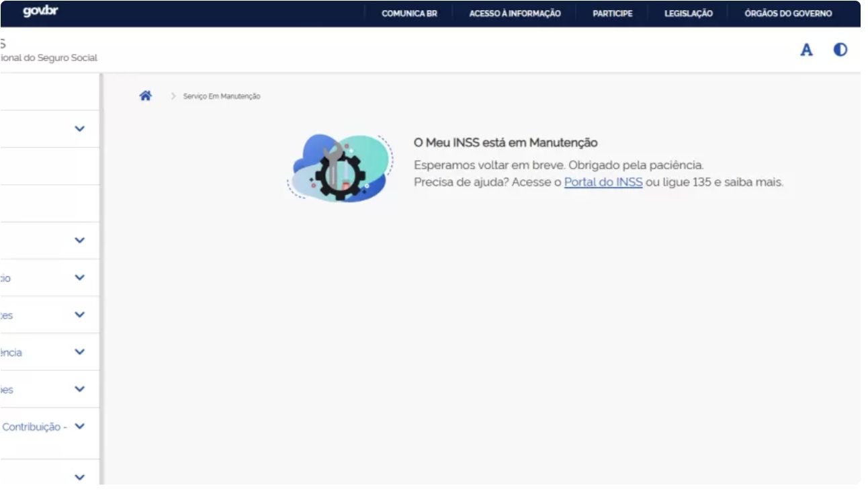Click 'ional do Seguro Social' header text
Viewport: 868px width, 500px height.
pyautogui.click(x=48, y=58)
